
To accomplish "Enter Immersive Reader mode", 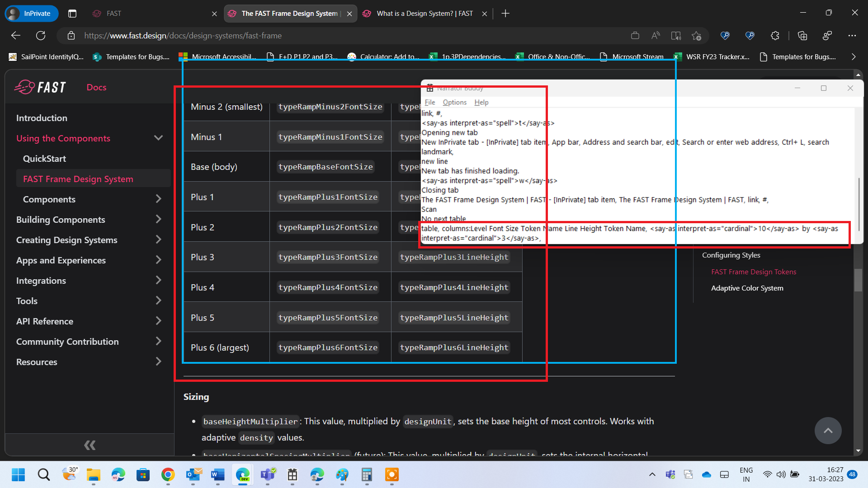I will coord(676,36).
